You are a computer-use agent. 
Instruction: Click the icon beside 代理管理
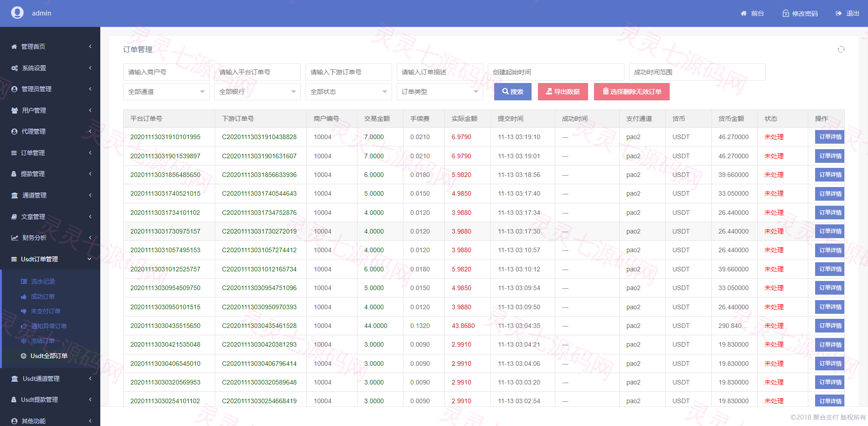pos(14,131)
